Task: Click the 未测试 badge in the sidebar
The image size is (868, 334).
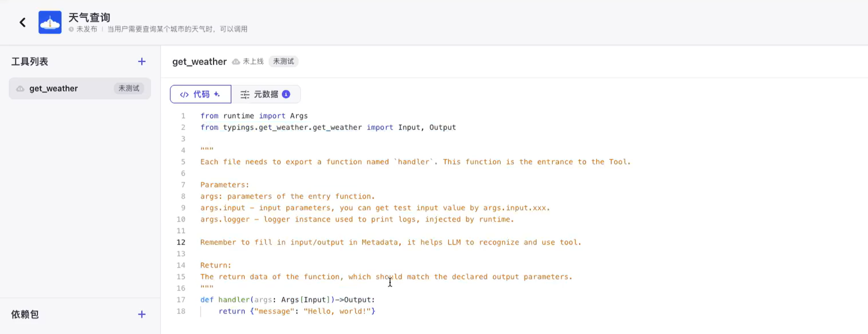Action: click(x=129, y=88)
